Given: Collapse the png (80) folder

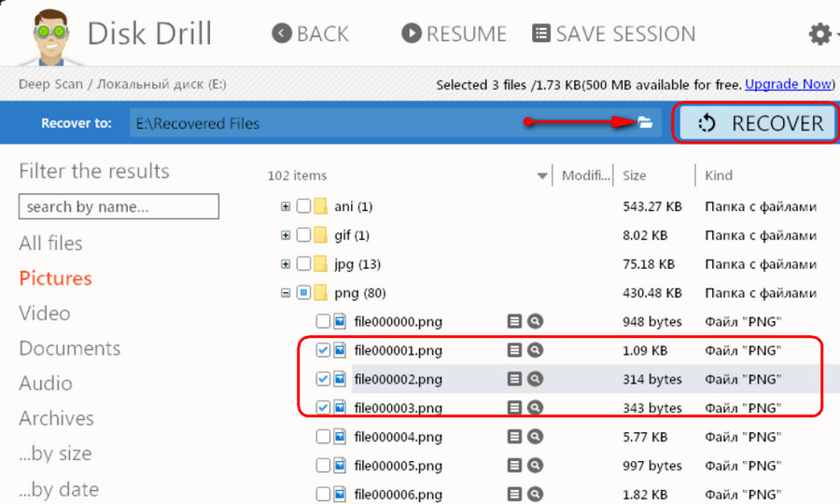Looking at the screenshot, I should (x=286, y=293).
